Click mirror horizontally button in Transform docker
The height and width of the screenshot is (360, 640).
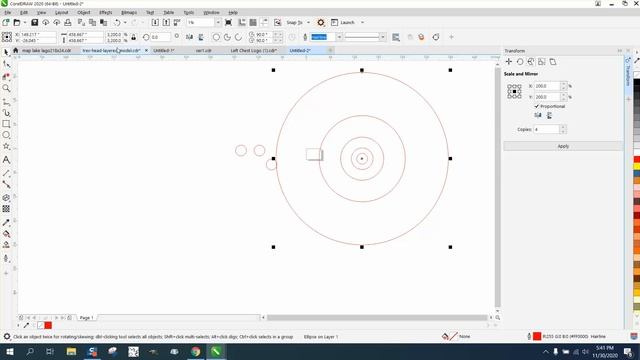[538, 116]
